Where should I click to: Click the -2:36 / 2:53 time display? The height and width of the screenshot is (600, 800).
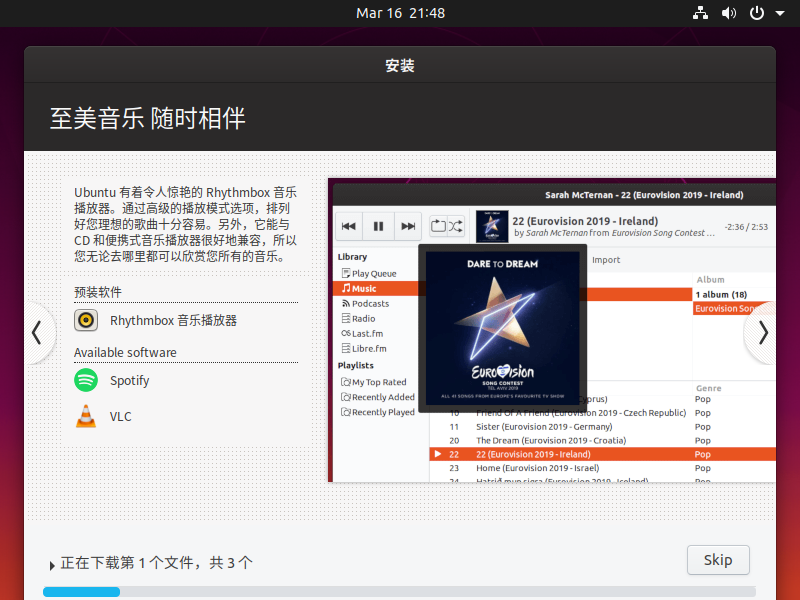(746, 227)
